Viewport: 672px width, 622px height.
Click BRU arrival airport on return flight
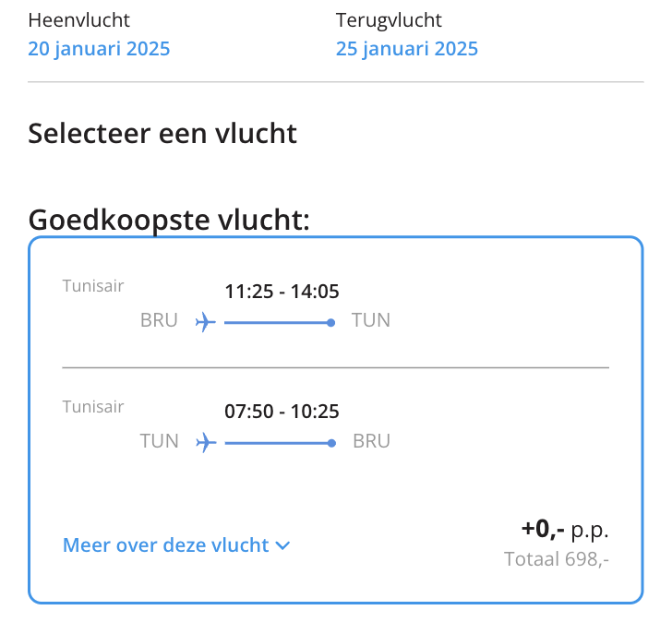[x=371, y=441]
